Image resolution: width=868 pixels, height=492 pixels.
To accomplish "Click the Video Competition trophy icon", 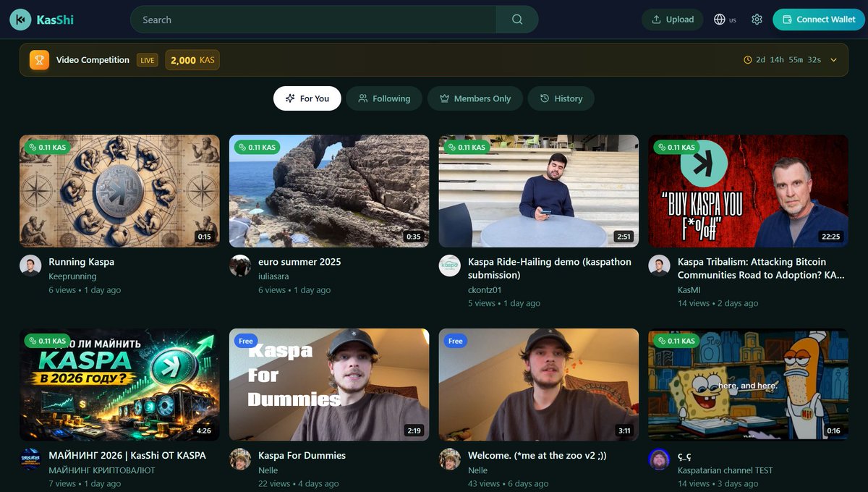I will [x=39, y=60].
